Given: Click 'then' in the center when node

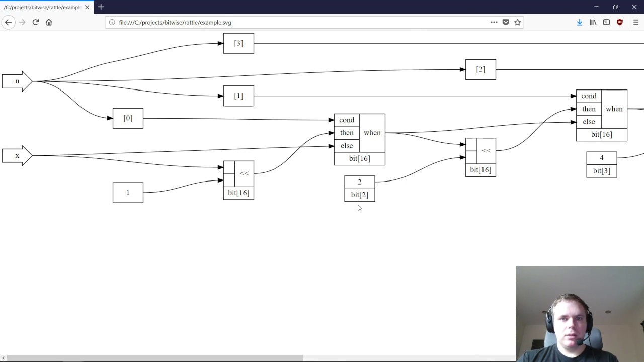Looking at the screenshot, I should (x=347, y=133).
